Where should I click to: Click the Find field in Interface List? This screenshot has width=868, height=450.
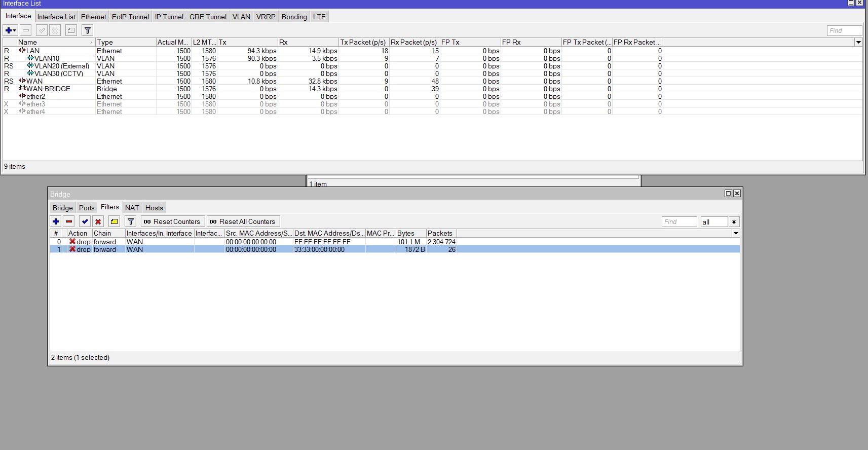click(844, 30)
